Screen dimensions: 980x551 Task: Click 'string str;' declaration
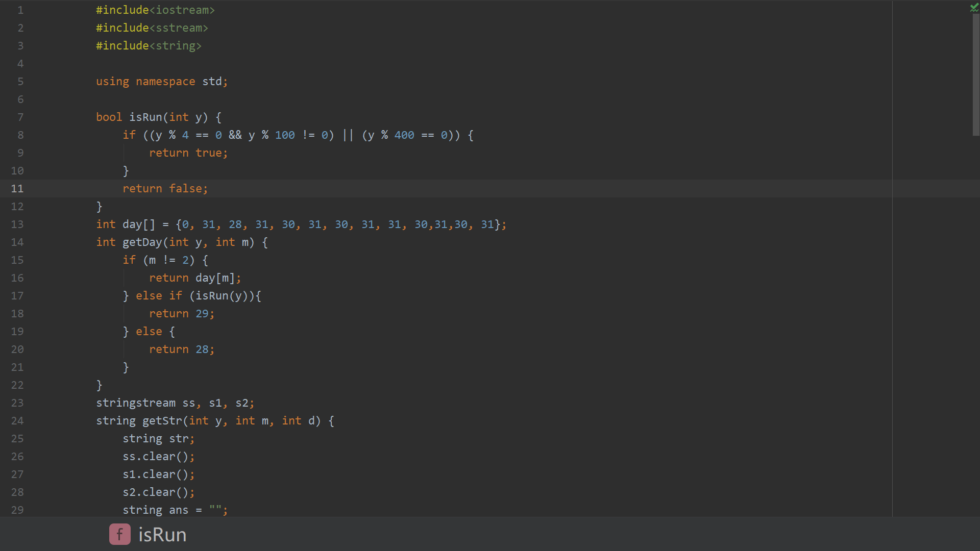159,439
